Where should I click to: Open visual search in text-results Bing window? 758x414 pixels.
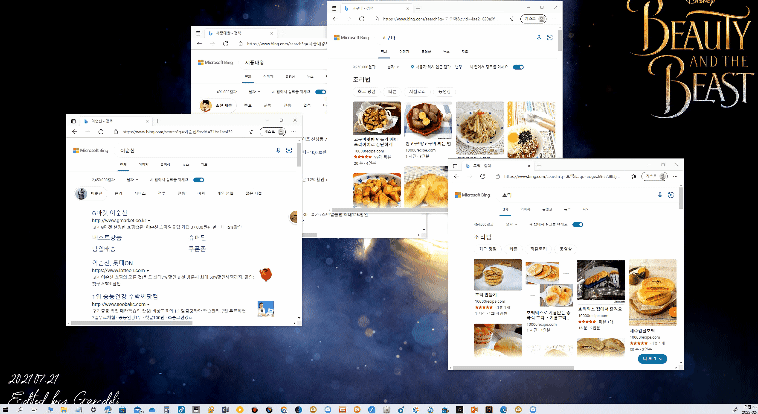(289, 150)
